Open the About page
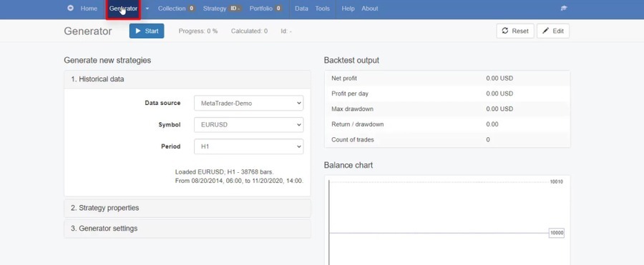The height and width of the screenshot is (265, 644). (370, 8)
